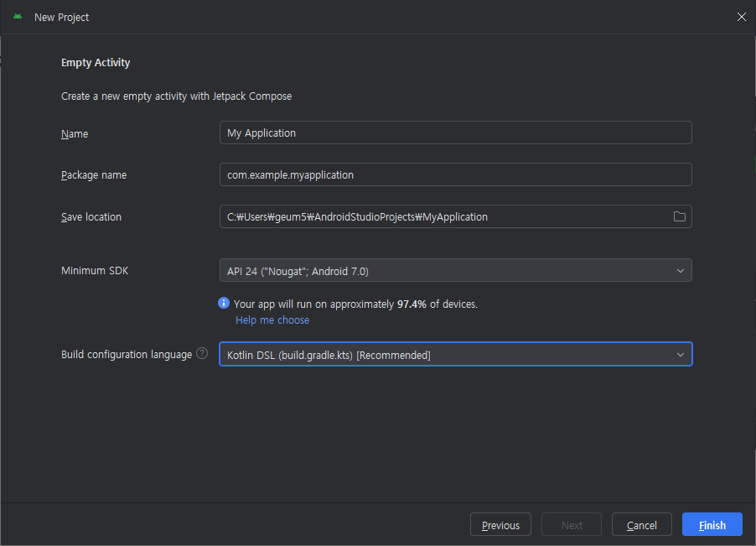Open the Minimum SDK dropdown
756x546 pixels.
click(456, 271)
